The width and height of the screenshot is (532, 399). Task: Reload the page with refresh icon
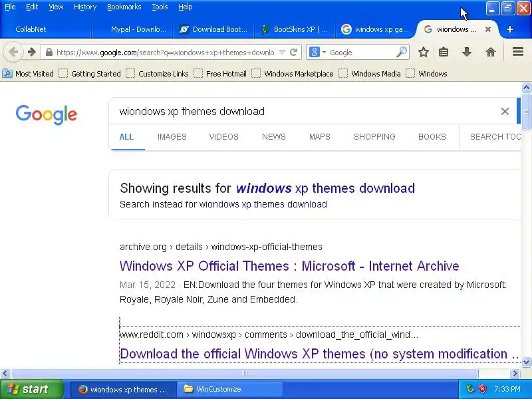tap(294, 53)
